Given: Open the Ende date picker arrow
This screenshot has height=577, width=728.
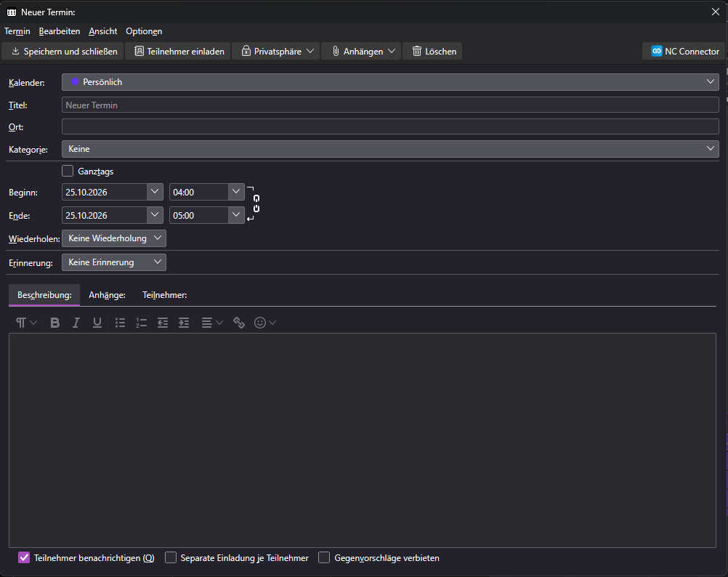Looking at the screenshot, I should coord(155,215).
